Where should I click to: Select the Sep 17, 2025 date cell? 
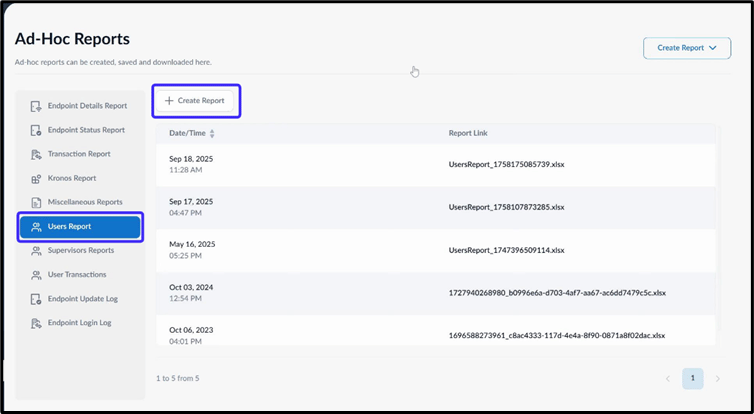coord(191,202)
